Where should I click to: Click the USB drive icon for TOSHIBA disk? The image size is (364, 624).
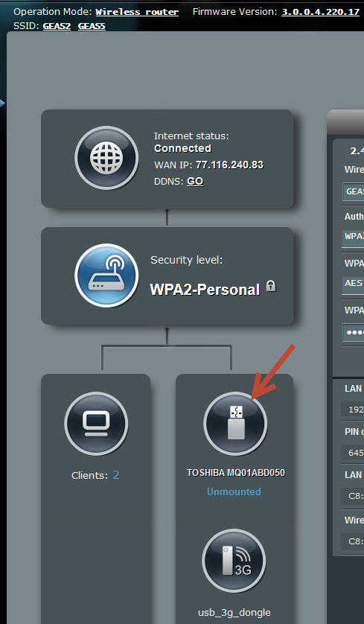[x=235, y=424]
